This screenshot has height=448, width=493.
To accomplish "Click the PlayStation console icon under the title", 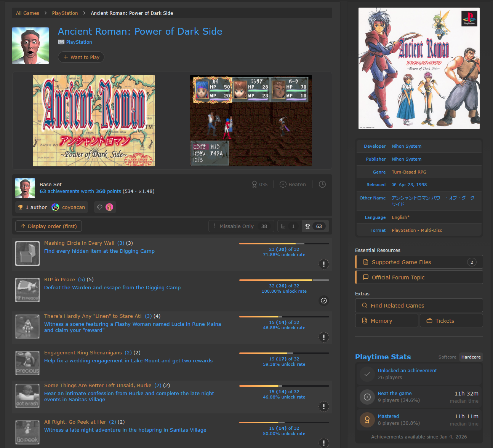I will point(61,42).
